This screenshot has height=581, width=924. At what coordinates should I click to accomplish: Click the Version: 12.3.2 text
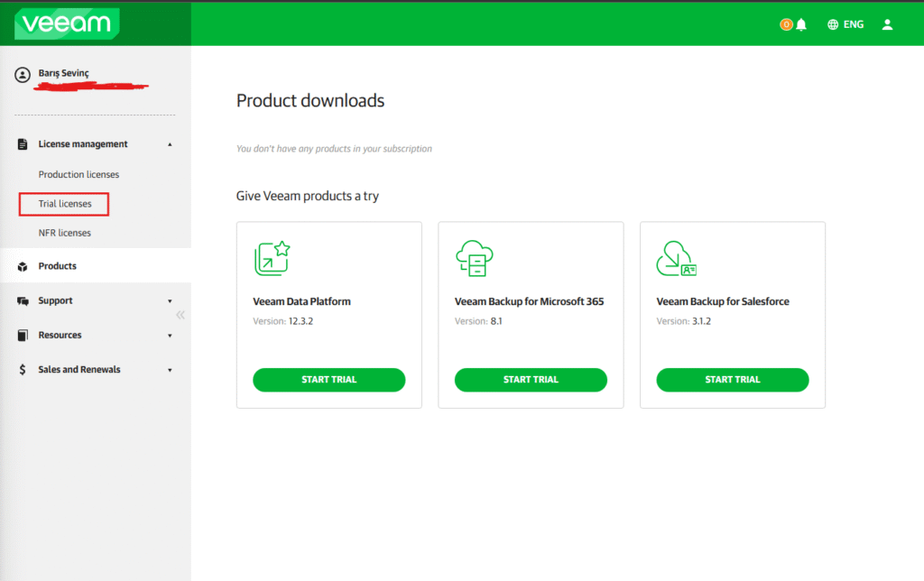[x=282, y=321]
